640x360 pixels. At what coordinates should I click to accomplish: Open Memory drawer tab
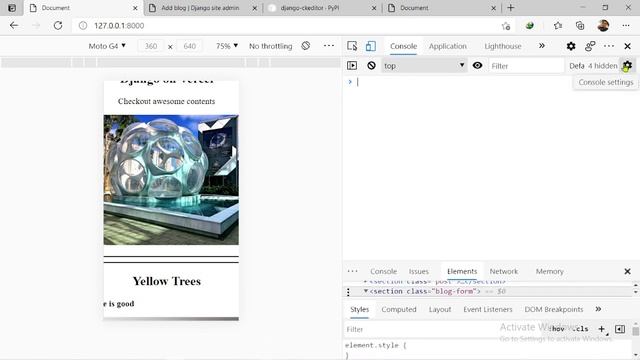click(549, 271)
